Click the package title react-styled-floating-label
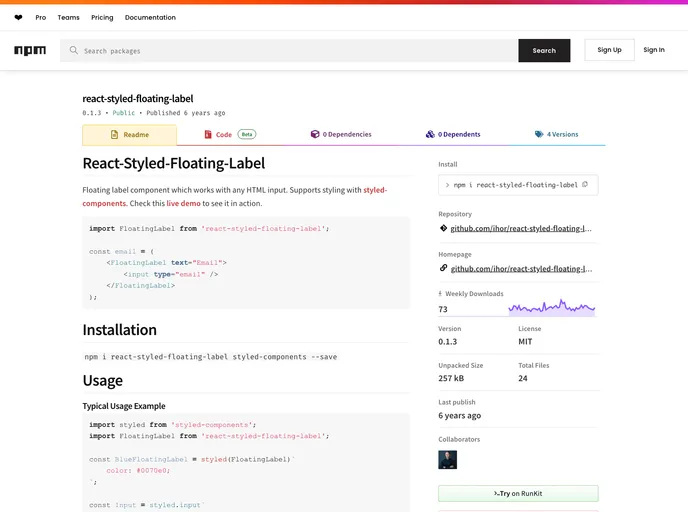Viewport: 688px width, 512px height. tap(138, 99)
